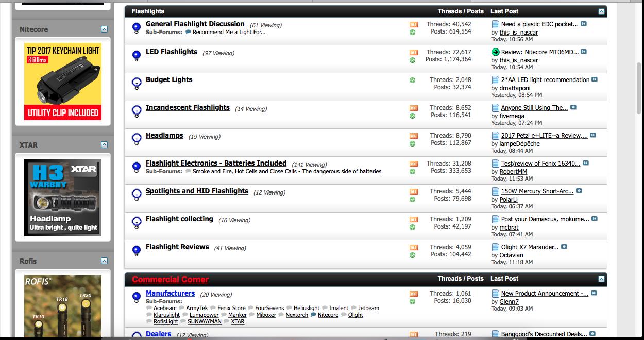
Task: Go to last post arrow after 'Anyone Still Using The'
Action: point(573,107)
